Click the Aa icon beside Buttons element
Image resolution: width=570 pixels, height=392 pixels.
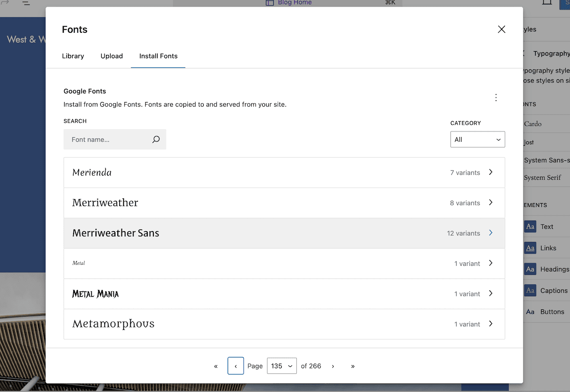(530, 311)
